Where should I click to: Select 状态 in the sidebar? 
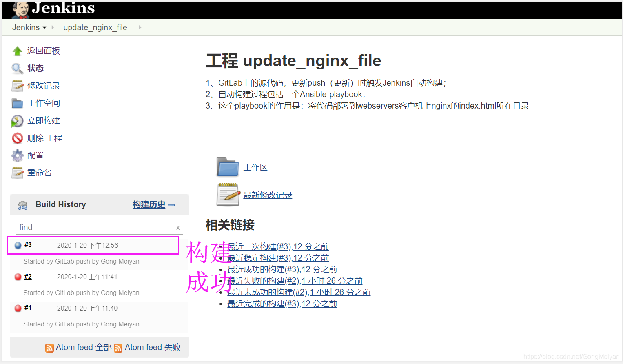(x=35, y=69)
